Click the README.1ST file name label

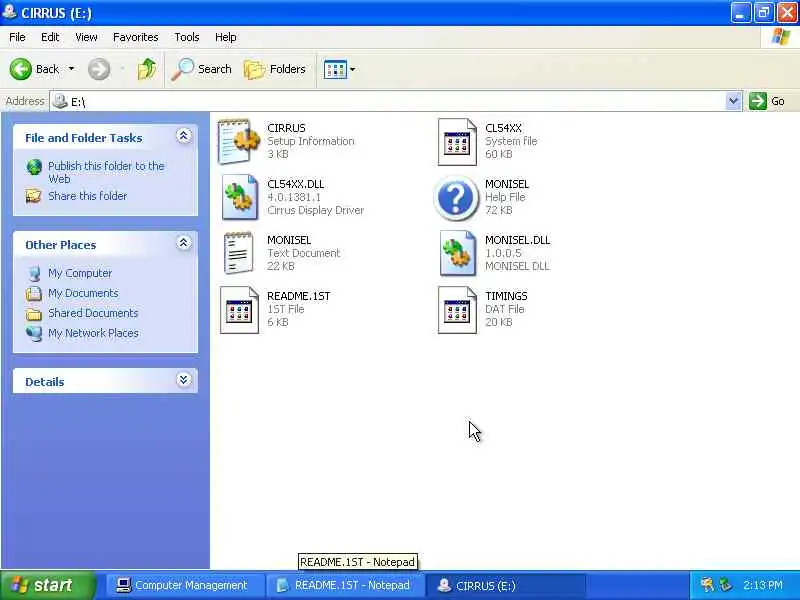tap(298, 296)
